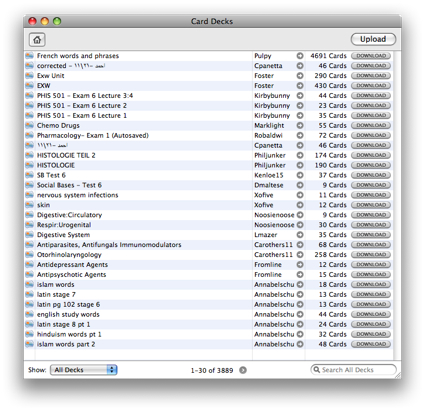
Task: Download the French words and phrases deck
Action: [371, 56]
